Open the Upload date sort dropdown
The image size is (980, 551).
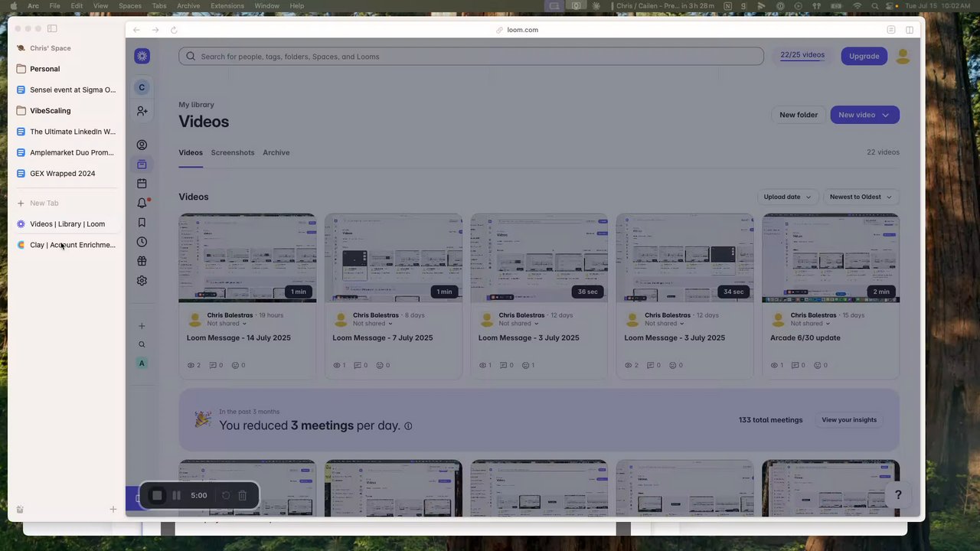(787, 197)
